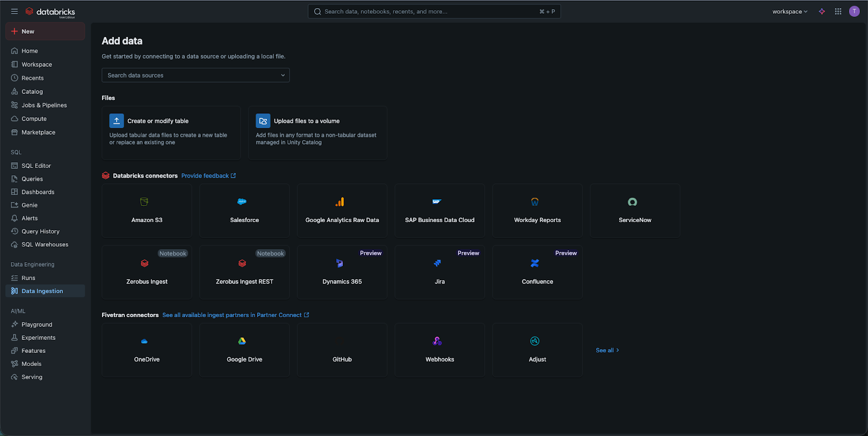Expand See all Fivetran connectors
The height and width of the screenshot is (436, 868).
pyautogui.click(x=607, y=350)
